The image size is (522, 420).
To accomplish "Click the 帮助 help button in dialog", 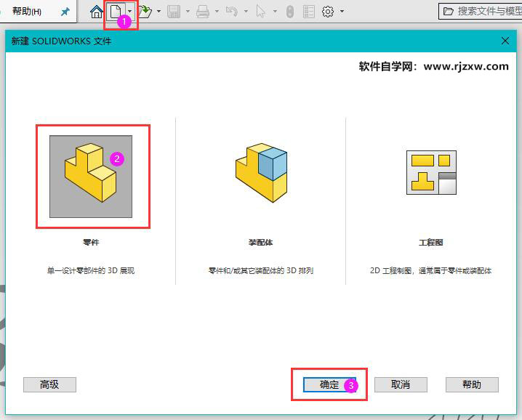I will [x=472, y=384].
